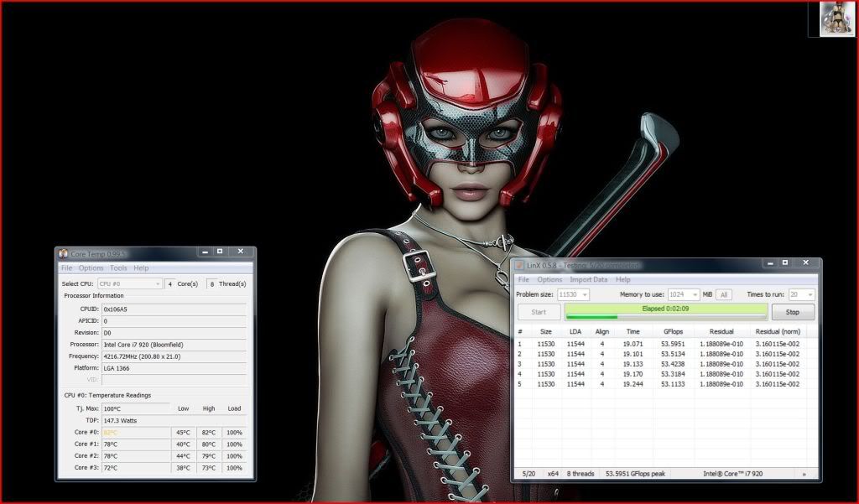The image size is (859, 504).
Task: Click the Core Temp title bar icon
Action: [63, 253]
